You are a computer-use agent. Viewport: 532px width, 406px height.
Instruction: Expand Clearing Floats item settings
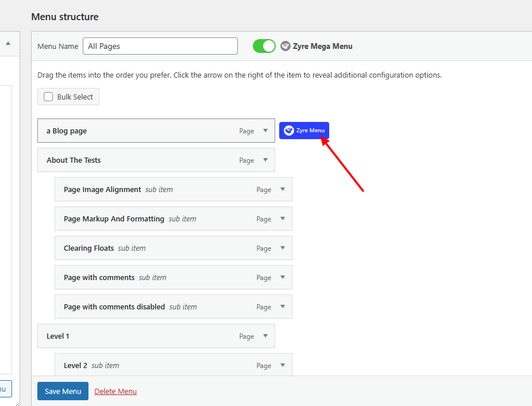[x=283, y=248]
